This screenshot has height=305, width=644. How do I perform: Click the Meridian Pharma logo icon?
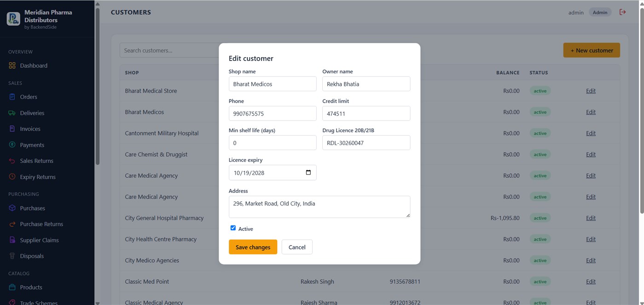pos(13,19)
